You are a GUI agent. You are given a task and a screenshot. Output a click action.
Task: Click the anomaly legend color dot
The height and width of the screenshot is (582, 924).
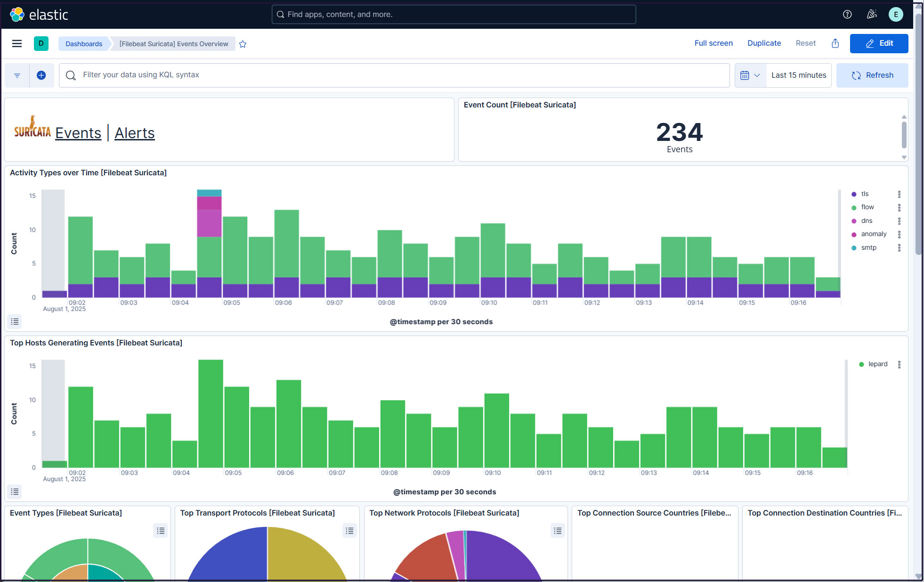854,235
